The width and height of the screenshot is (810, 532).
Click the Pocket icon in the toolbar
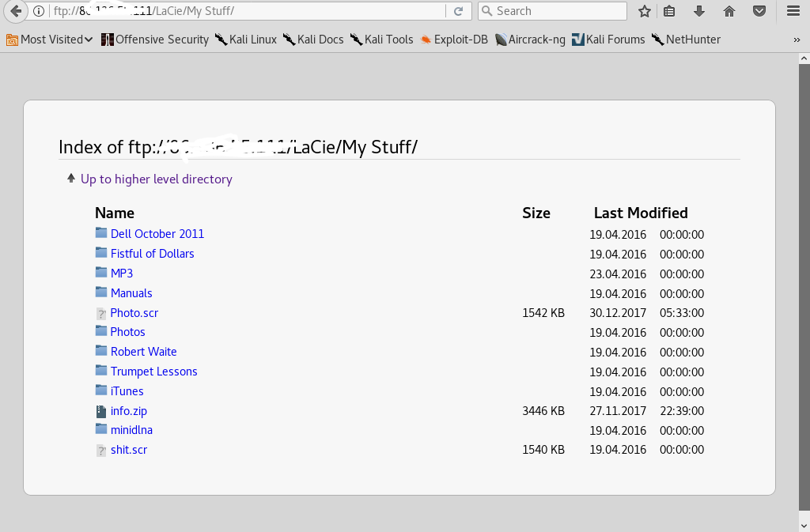click(759, 11)
